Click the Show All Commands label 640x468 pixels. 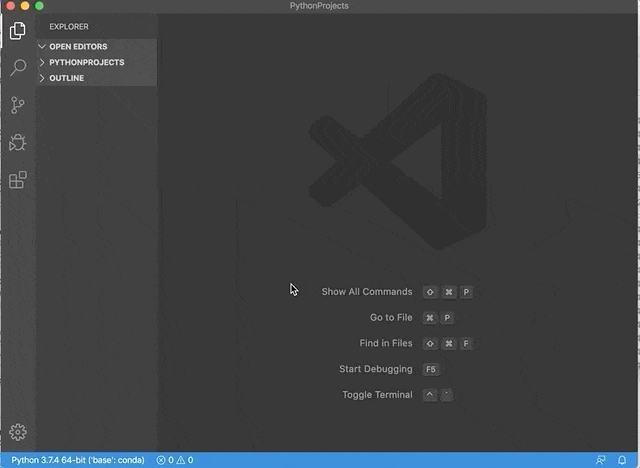tap(367, 292)
